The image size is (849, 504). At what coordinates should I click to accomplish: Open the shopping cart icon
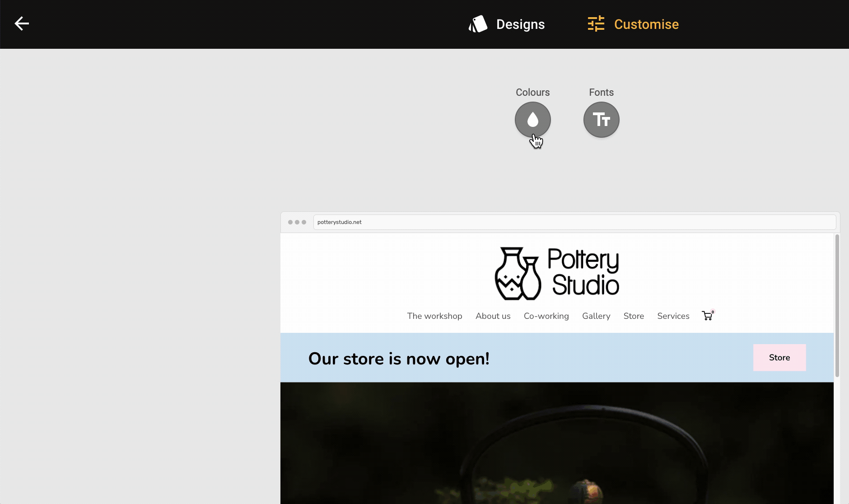coord(708,315)
